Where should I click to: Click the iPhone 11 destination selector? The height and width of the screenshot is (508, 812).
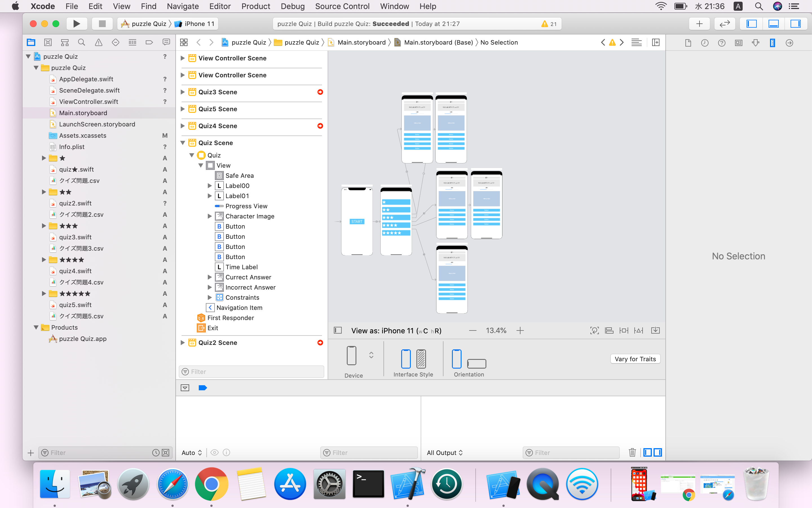195,23
